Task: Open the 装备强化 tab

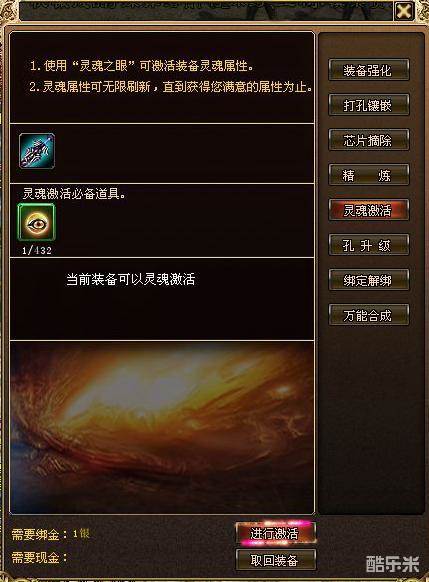Action: (369, 70)
